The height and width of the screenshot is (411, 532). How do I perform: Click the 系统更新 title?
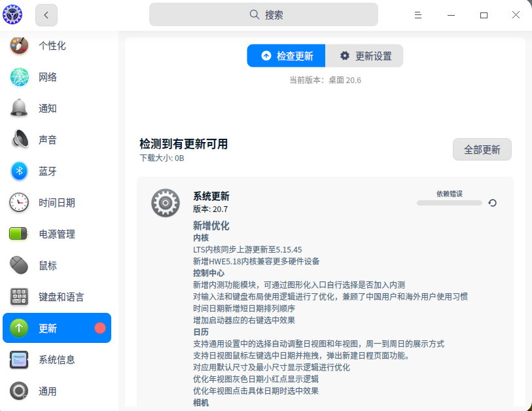(x=211, y=196)
